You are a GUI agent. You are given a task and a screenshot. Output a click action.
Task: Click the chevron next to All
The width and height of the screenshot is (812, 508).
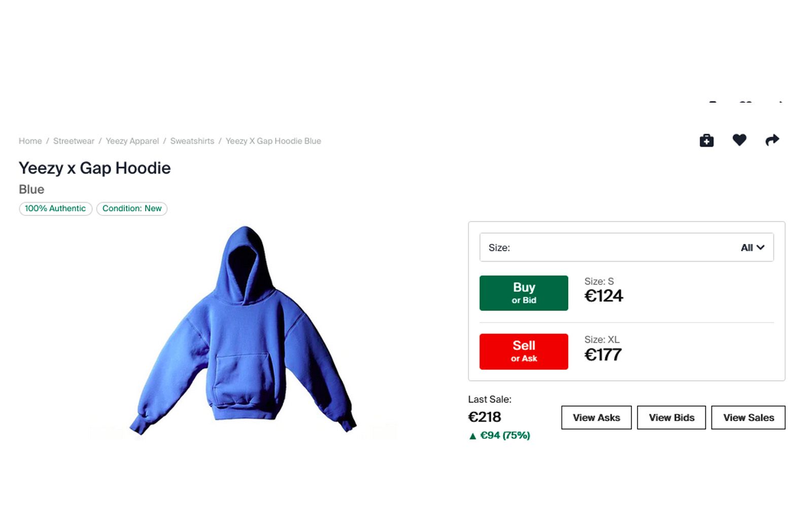[x=760, y=247]
